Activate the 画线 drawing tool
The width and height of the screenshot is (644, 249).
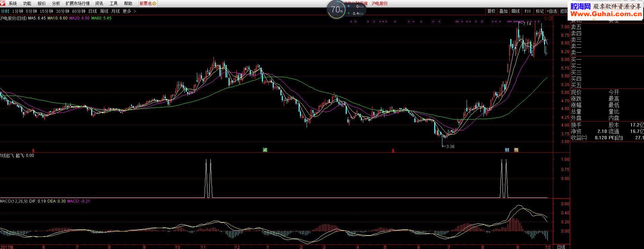click(x=515, y=11)
